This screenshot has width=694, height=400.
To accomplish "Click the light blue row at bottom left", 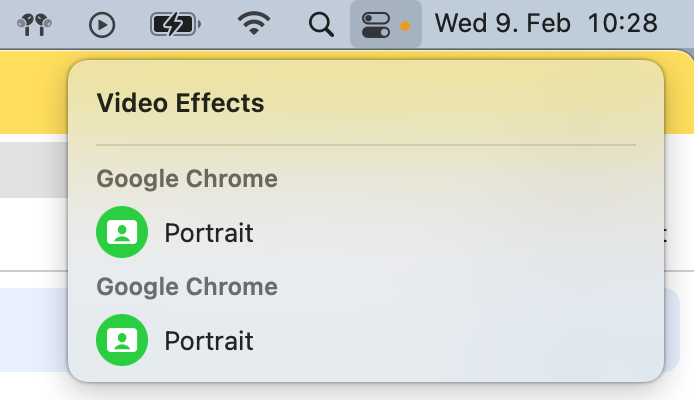I will (x=32, y=328).
